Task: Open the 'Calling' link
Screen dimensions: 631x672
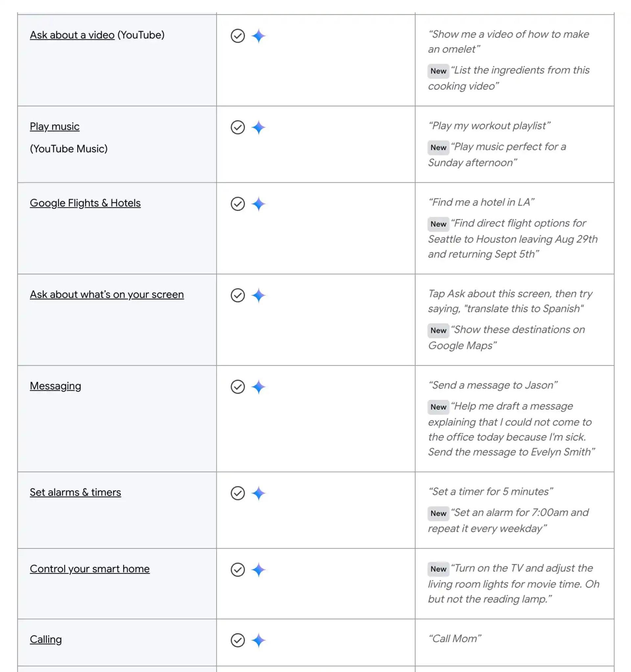Action: 46,639
